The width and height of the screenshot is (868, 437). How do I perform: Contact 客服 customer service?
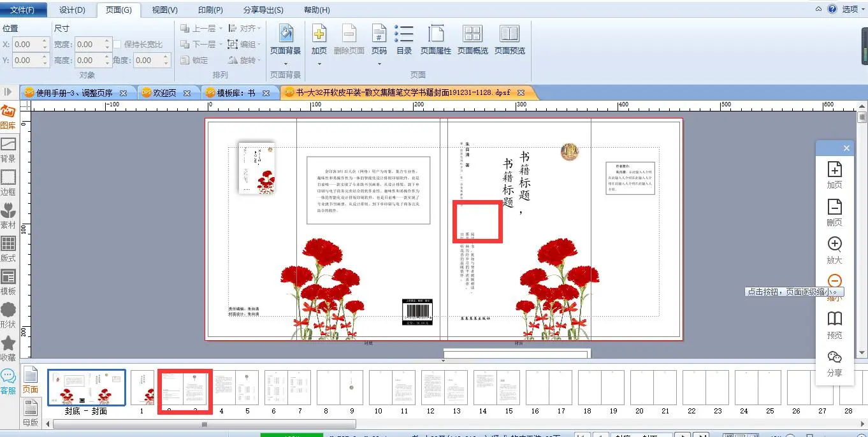pyautogui.click(x=8, y=382)
